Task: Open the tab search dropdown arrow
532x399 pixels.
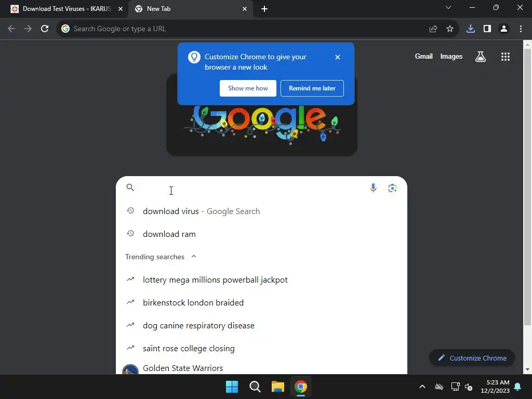Action: point(448,7)
